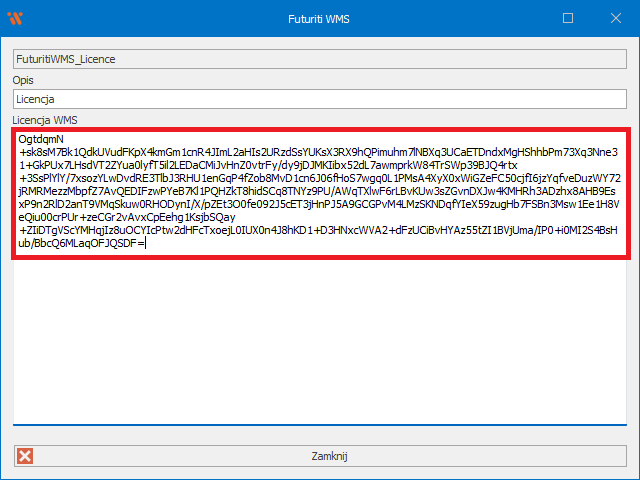Screen dimensions: 640x480
Task: Click the blue separator line above Zamknij
Action: (319, 426)
